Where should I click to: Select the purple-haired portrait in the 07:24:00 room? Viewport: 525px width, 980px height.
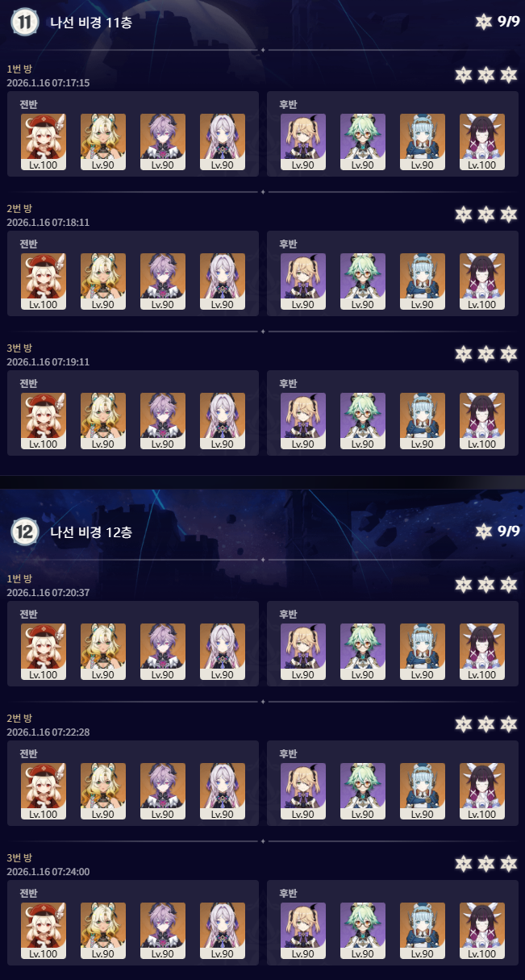click(x=163, y=931)
